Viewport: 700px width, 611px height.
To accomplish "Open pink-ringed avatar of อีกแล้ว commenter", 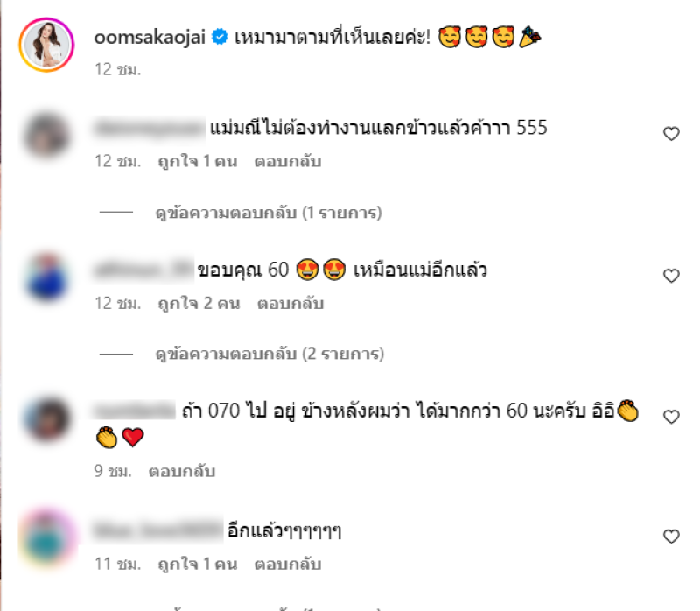I will (47, 538).
